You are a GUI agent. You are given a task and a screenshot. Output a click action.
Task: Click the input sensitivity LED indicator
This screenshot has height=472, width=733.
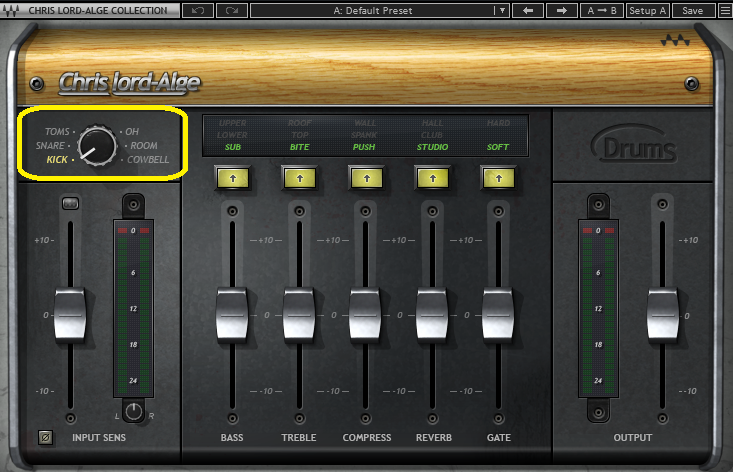pos(70,204)
